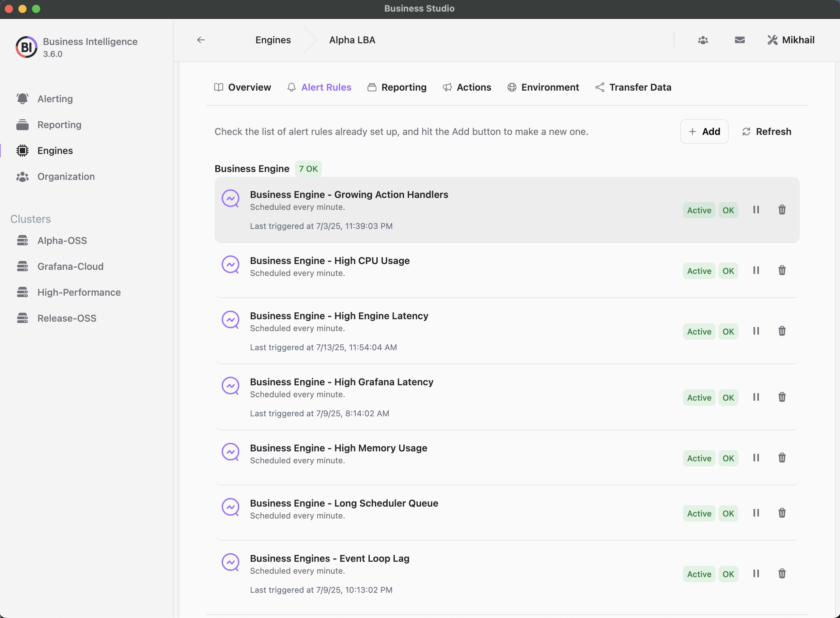Click the Alpha LBA breadcrumb
The image size is (840, 618).
coord(352,40)
